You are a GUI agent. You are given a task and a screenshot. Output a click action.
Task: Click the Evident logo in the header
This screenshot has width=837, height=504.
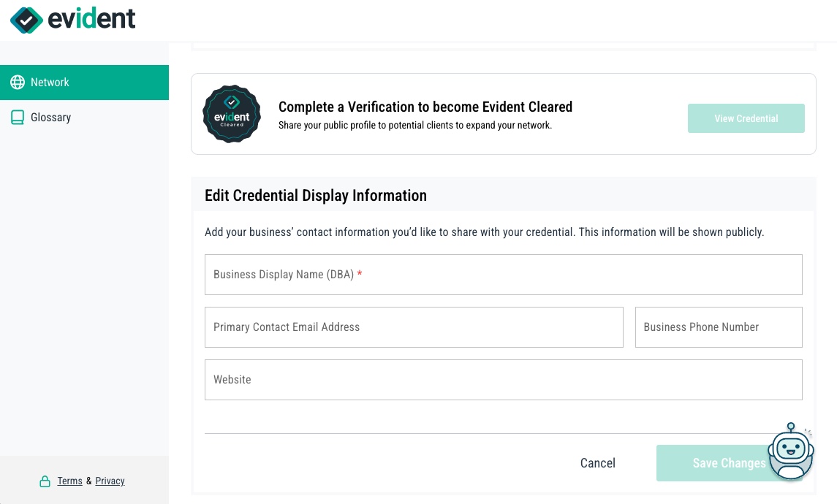(x=72, y=20)
